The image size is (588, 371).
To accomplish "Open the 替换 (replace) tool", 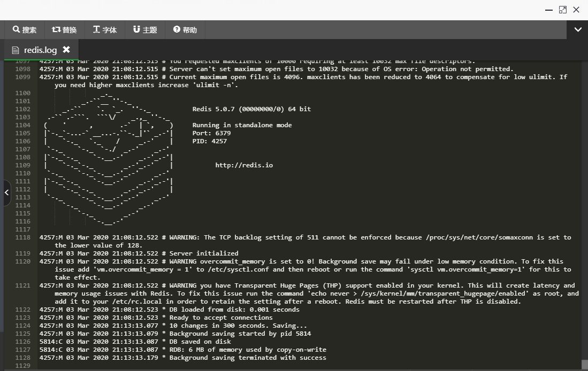I will (x=64, y=30).
